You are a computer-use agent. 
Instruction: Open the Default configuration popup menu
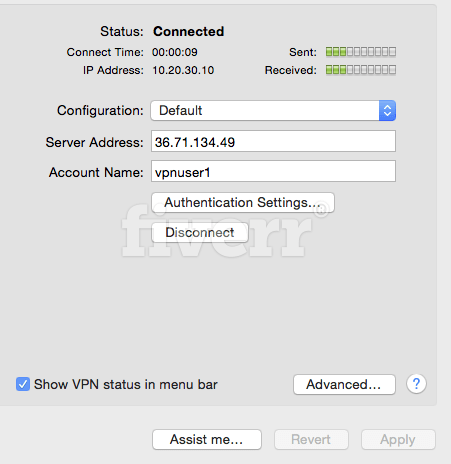(273, 110)
